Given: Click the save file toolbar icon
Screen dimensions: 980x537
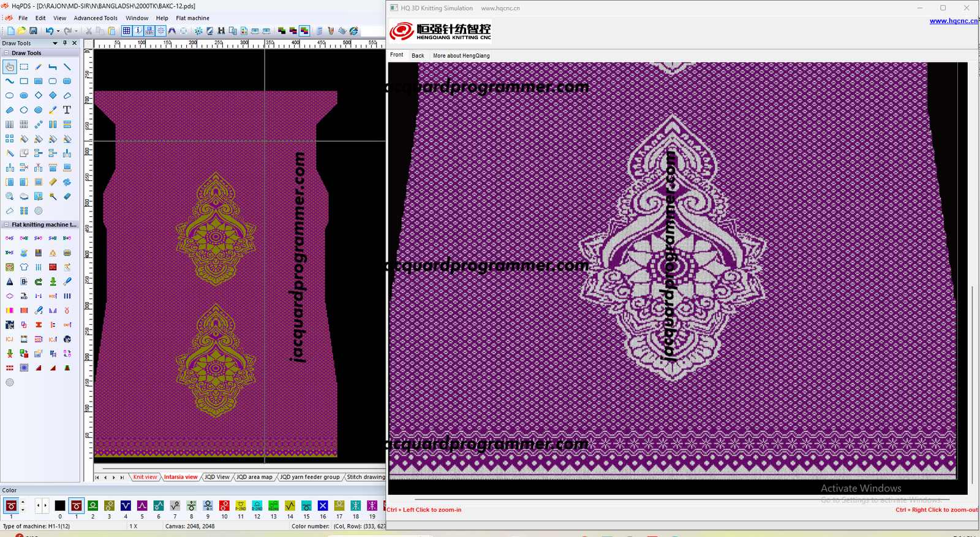Looking at the screenshot, I should pyautogui.click(x=34, y=31).
